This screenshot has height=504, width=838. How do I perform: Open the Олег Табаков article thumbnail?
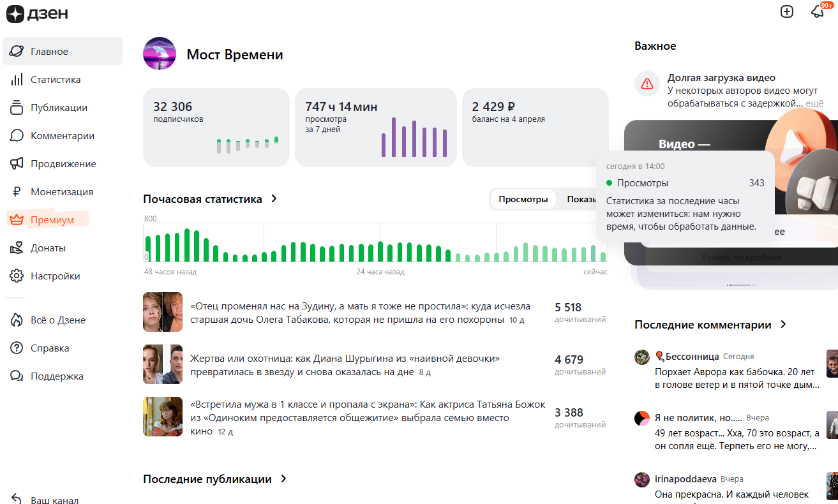pyautogui.click(x=163, y=312)
